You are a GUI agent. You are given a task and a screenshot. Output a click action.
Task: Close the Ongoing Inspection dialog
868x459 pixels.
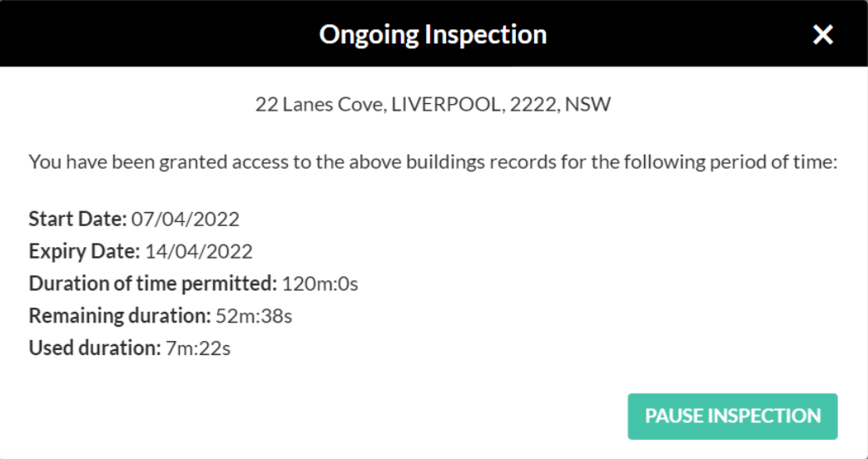point(822,35)
